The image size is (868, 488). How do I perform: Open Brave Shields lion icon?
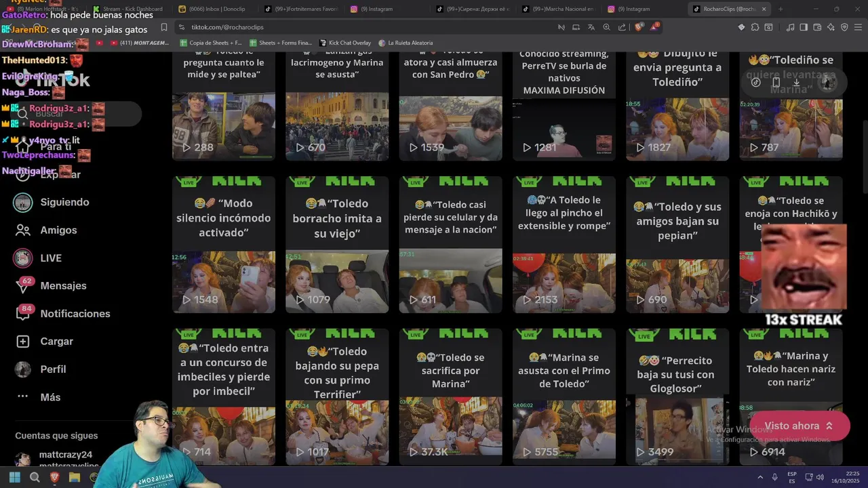click(639, 27)
